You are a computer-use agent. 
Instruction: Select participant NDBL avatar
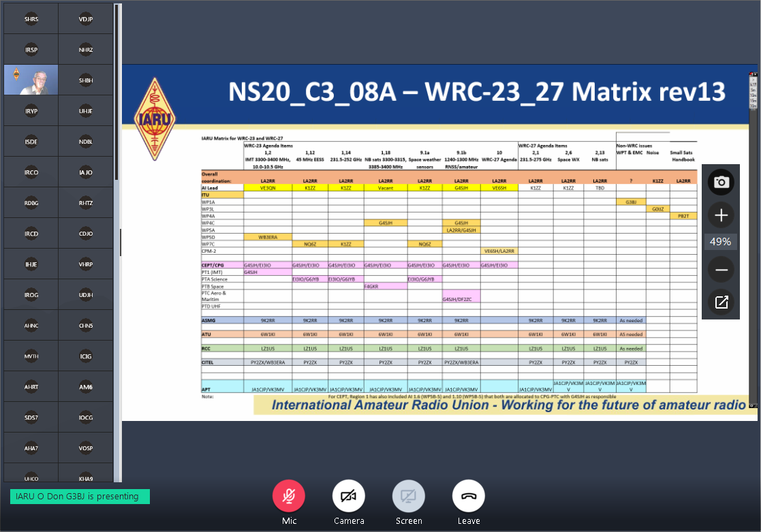[x=86, y=142]
